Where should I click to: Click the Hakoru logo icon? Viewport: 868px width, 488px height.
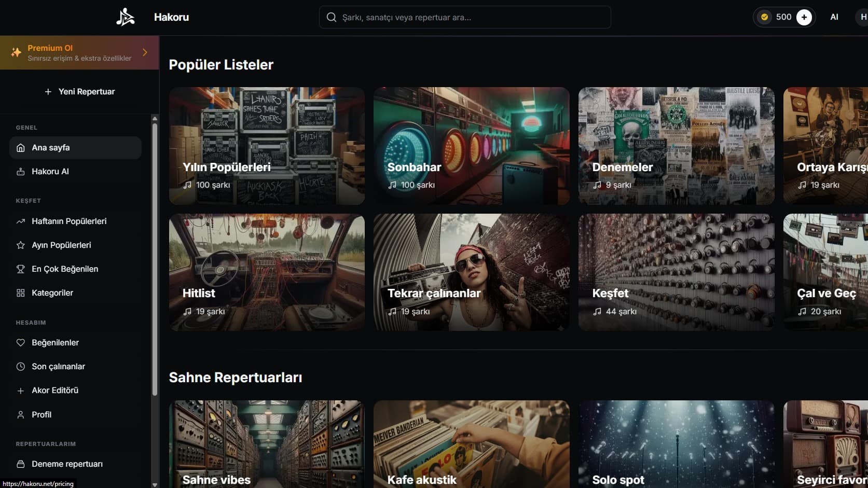click(x=126, y=17)
